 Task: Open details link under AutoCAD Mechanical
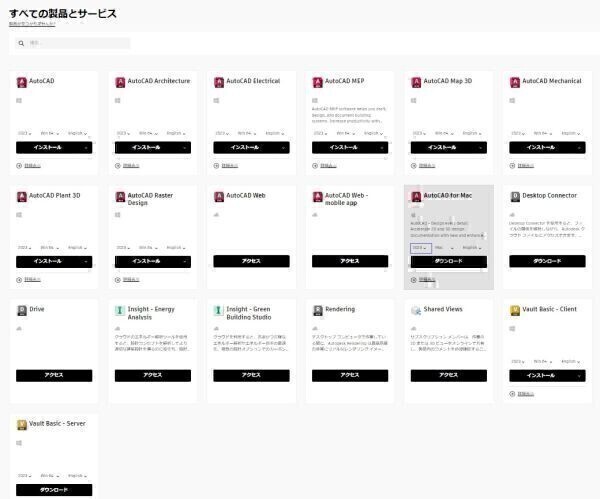pyautogui.click(x=526, y=166)
